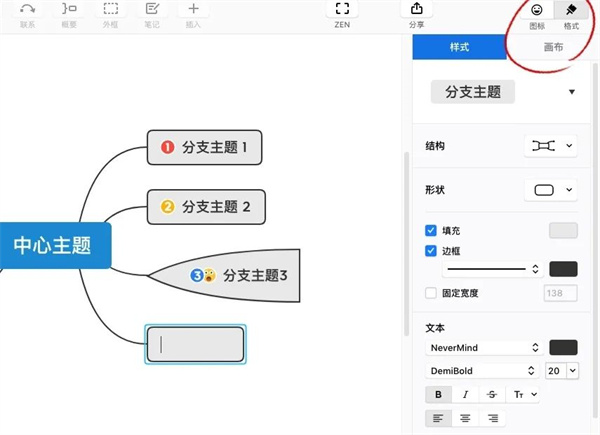Disable the 边框 border checkbox
The image size is (600, 435).
(431, 250)
